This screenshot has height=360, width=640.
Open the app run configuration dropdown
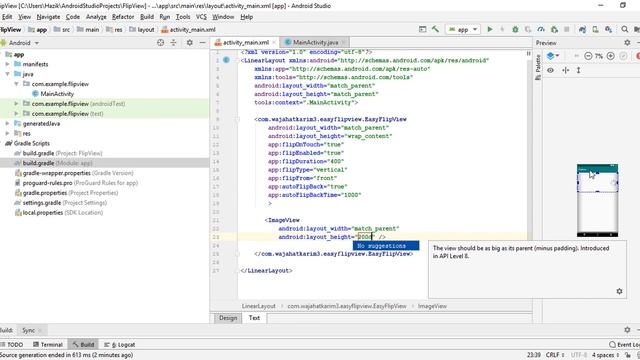click(463, 29)
